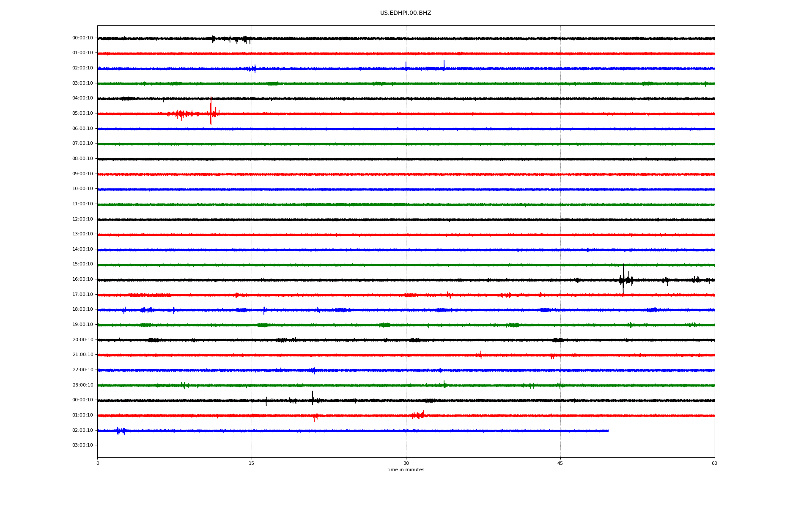The image size is (812, 508).
Task: Click the 10:00:10 row time label
Action: [x=82, y=189]
